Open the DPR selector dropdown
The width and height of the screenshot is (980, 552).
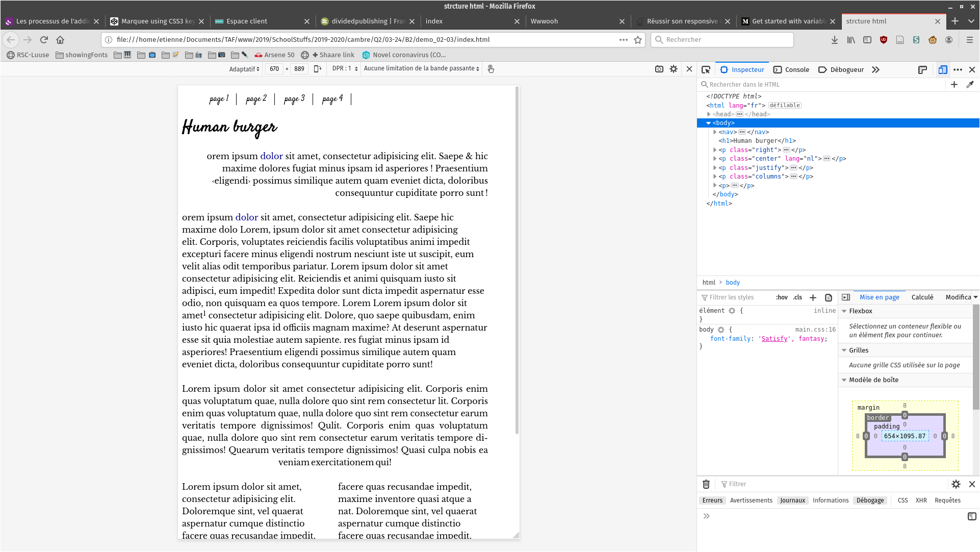click(x=345, y=69)
